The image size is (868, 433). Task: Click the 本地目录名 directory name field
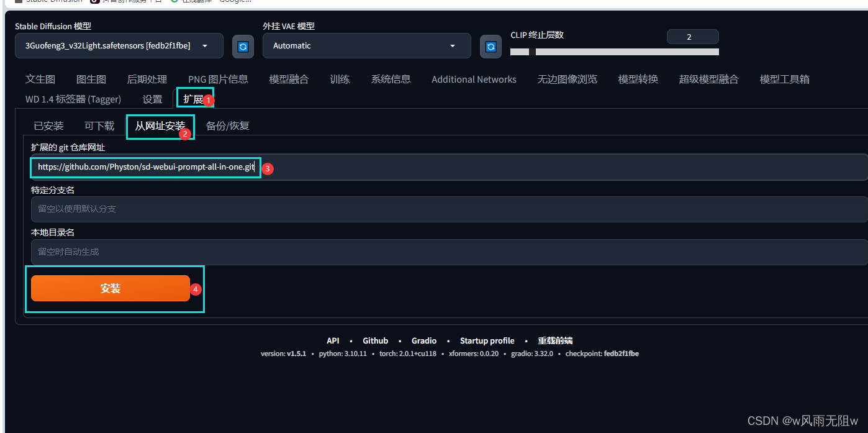pos(449,252)
